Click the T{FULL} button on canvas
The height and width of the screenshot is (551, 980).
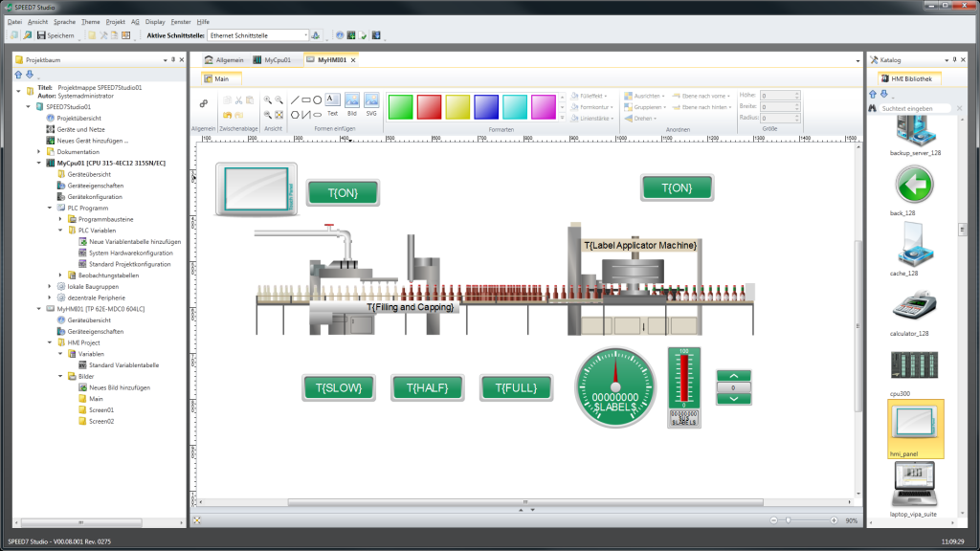pos(516,388)
